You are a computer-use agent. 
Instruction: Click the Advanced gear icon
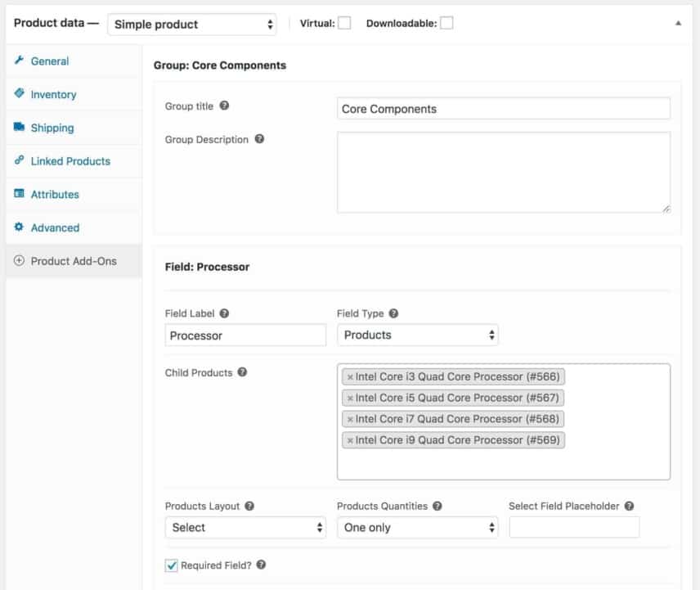(x=20, y=227)
